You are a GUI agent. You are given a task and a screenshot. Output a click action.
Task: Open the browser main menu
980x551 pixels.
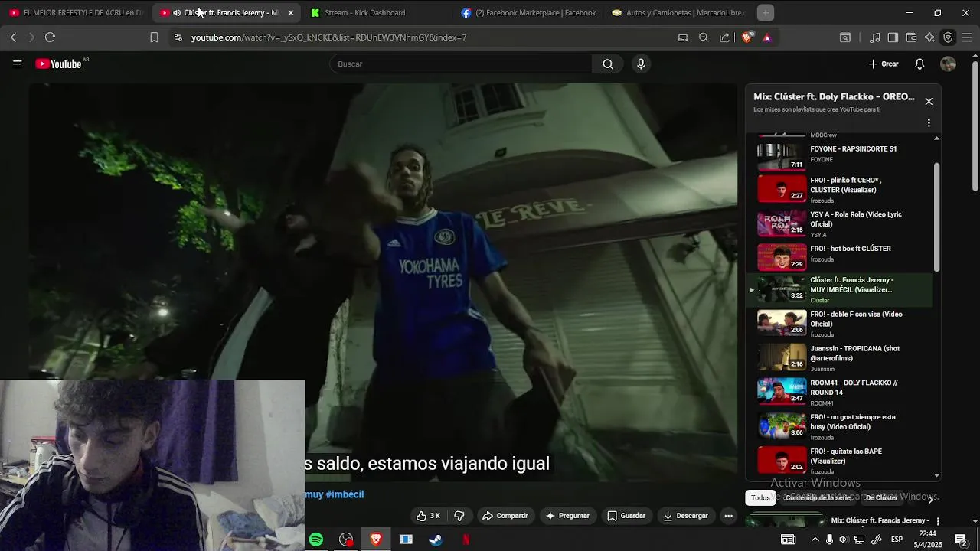pyautogui.click(x=966, y=37)
